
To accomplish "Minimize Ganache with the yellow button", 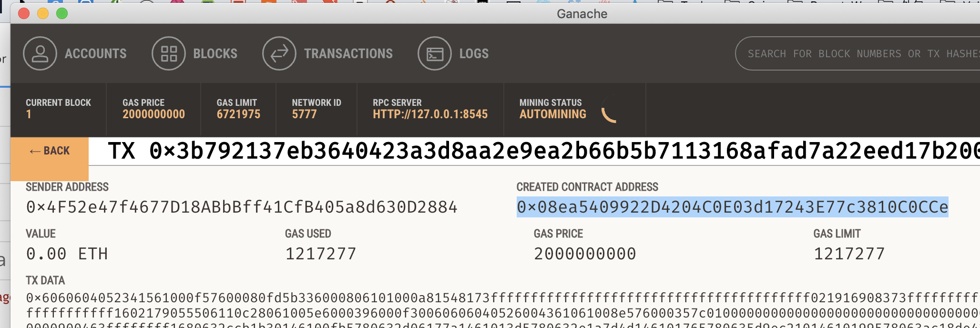I will 43,13.
